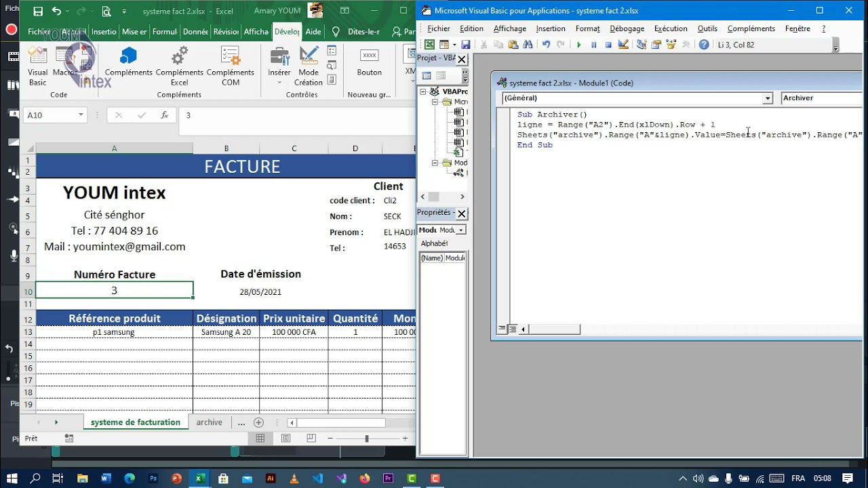Open Find with the binoculars icon

point(528,45)
